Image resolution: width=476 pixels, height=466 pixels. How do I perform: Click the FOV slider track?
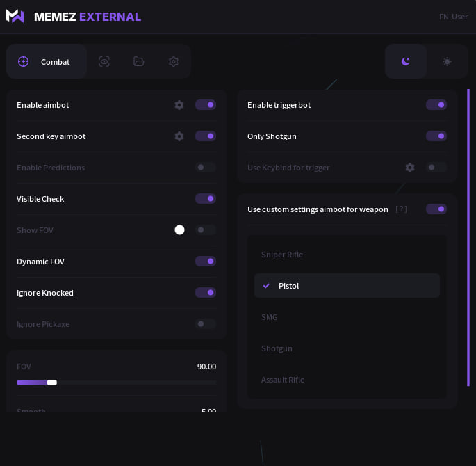pyautogui.click(x=139, y=383)
